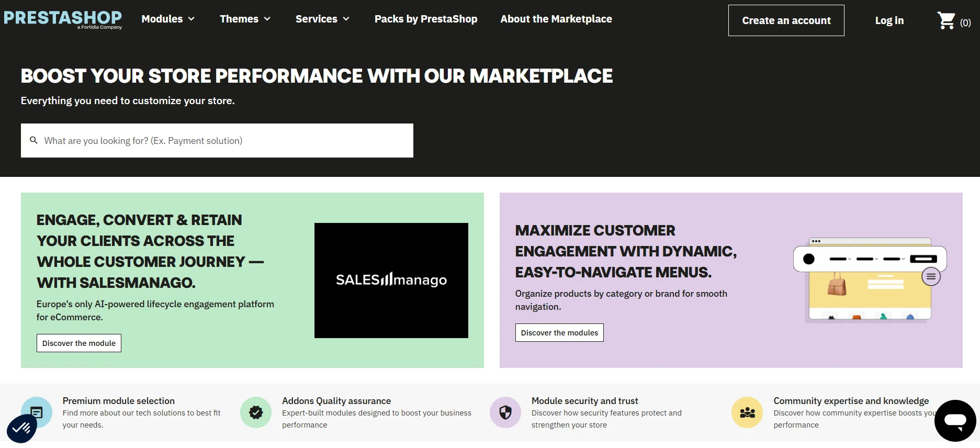
Task: Click the Addons Quality assurance badge icon
Action: pyautogui.click(x=255, y=412)
